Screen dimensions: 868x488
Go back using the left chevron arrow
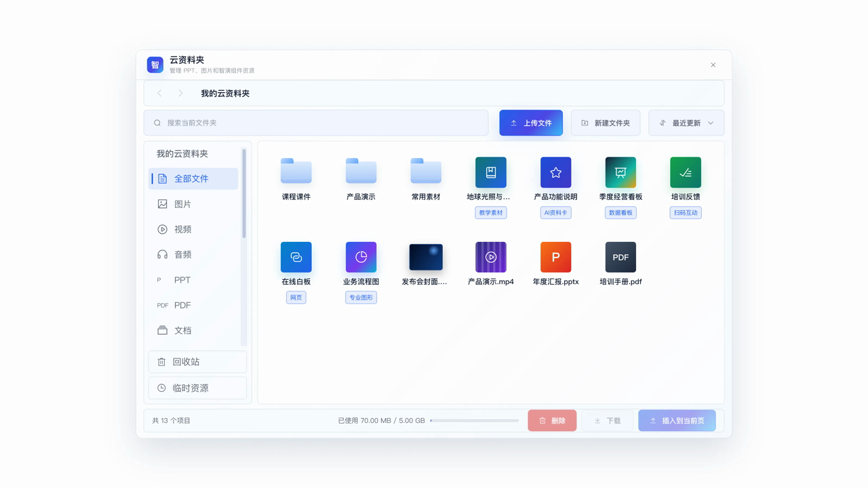click(160, 93)
